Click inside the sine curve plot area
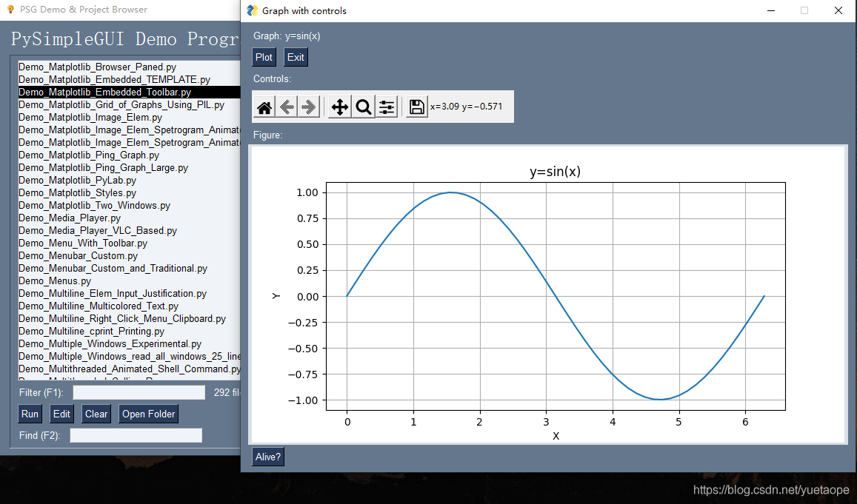The width and height of the screenshot is (857, 504). [x=556, y=296]
